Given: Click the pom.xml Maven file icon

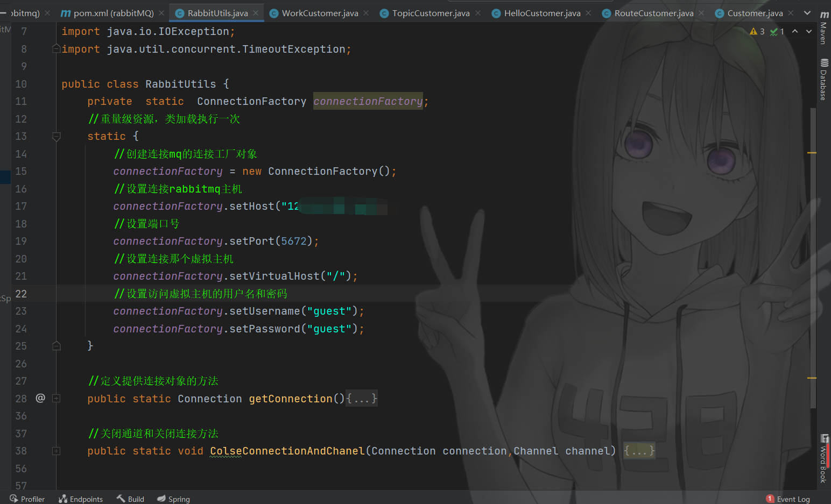Looking at the screenshot, I should click(66, 13).
